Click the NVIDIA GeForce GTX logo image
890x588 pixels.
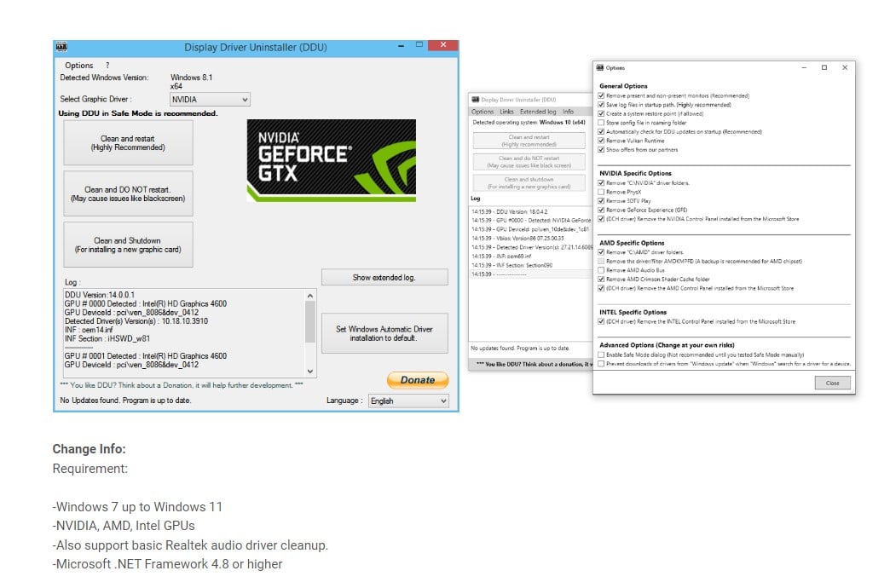coord(332,160)
